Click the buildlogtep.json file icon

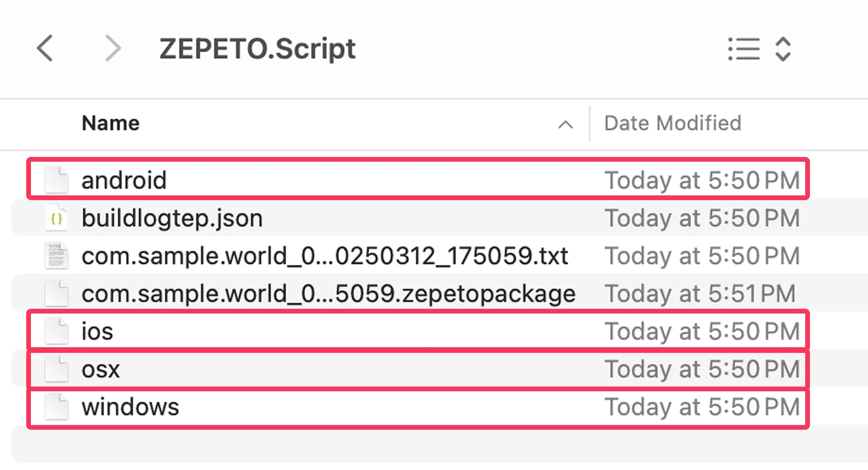click(56, 218)
